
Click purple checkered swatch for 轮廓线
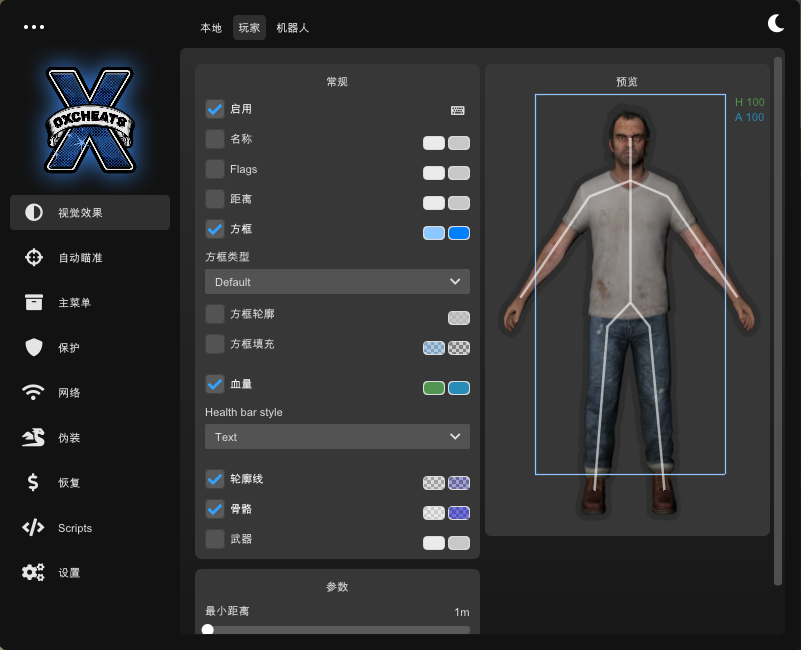(x=459, y=483)
